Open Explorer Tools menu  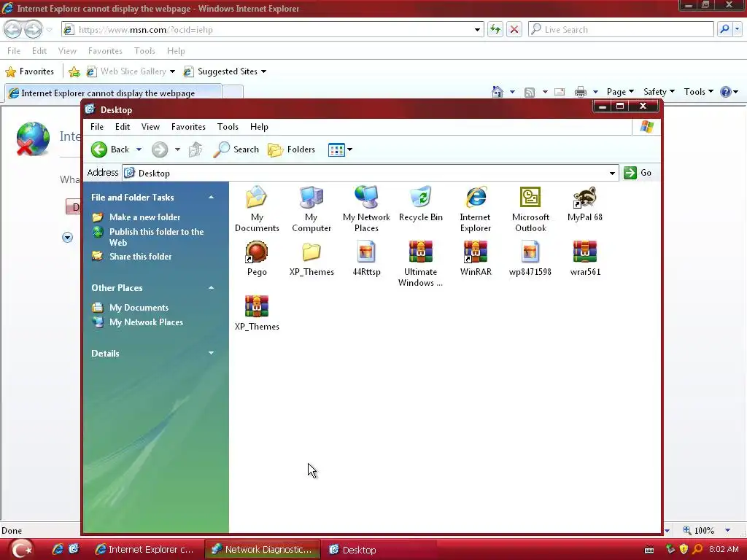coord(228,127)
